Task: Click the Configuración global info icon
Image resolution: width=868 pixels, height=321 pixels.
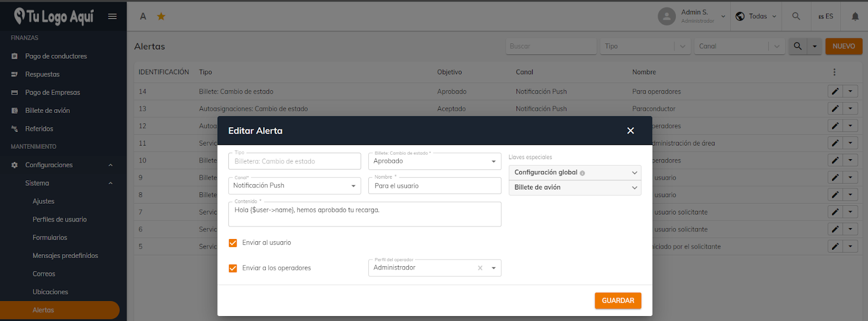Action: [x=582, y=173]
